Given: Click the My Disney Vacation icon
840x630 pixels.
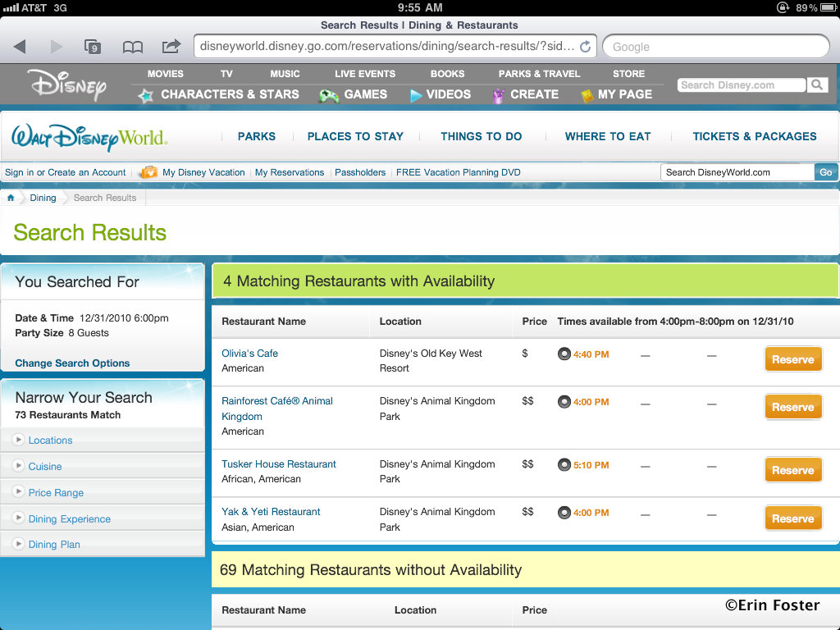Looking at the screenshot, I should click(x=148, y=172).
